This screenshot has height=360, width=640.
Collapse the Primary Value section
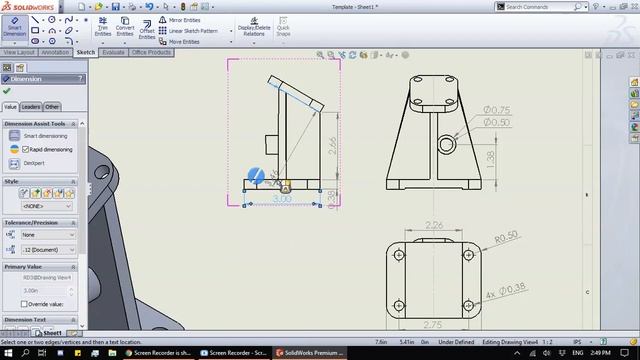coord(73,267)
